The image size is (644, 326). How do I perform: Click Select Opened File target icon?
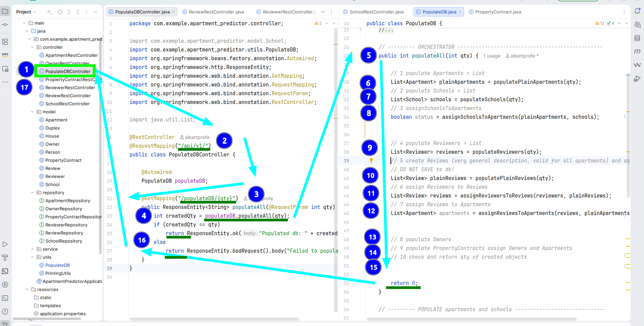[60, 12]
